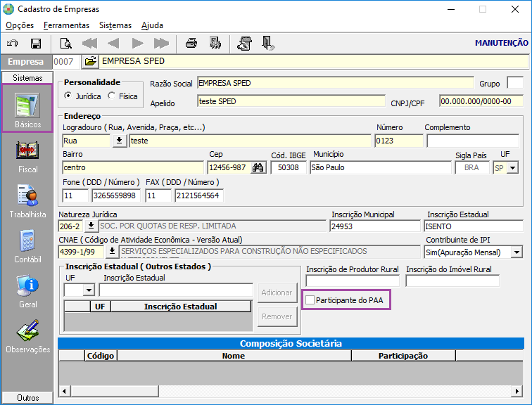Screen dimensions: 532x405
Task: Open the search document toolbar icon
Action: click(x=66, y=44)
